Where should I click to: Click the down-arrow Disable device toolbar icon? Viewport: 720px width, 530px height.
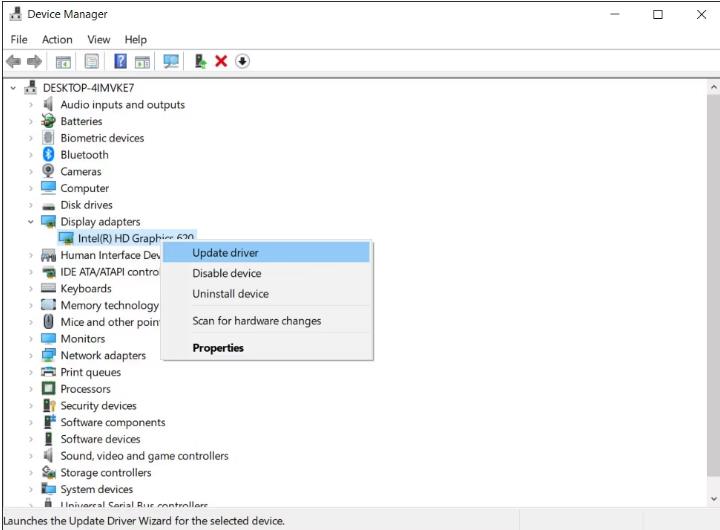tap(242, 61)
